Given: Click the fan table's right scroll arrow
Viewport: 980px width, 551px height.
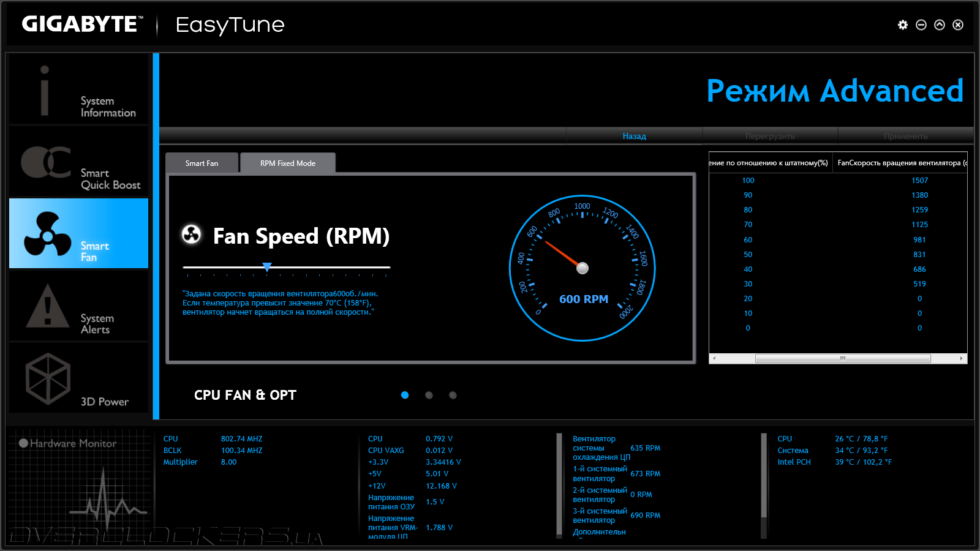Looking at the screenshot, I should [x=962, y=358].
